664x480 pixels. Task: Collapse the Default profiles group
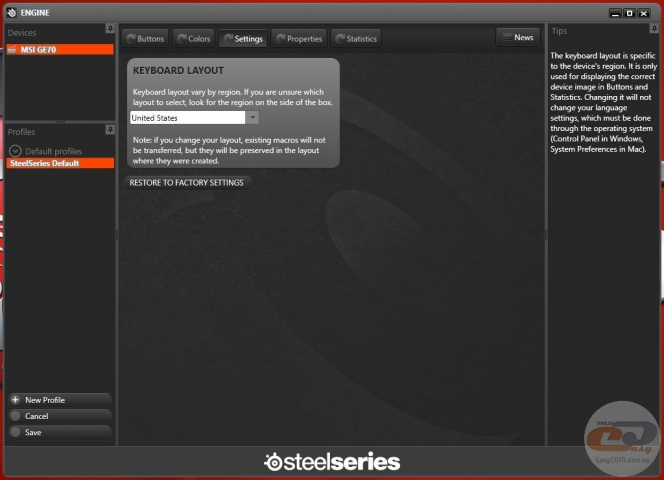15,151
